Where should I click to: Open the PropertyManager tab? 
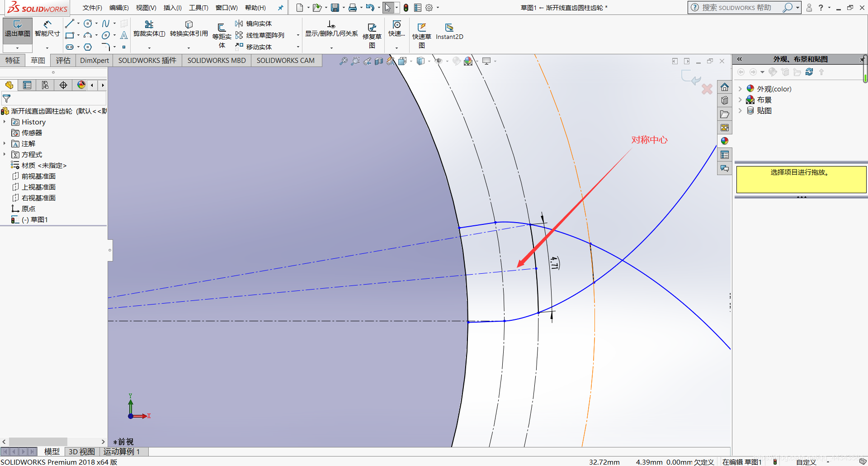(x=27, y=85)
